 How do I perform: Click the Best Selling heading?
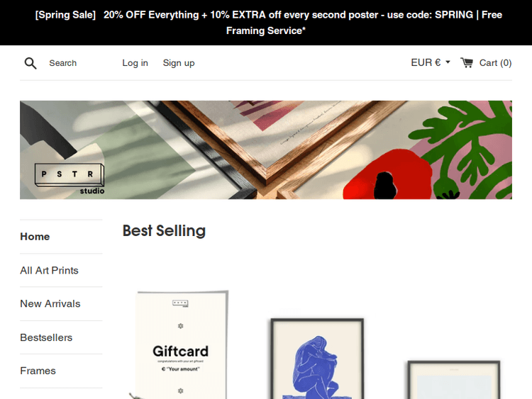164,231
